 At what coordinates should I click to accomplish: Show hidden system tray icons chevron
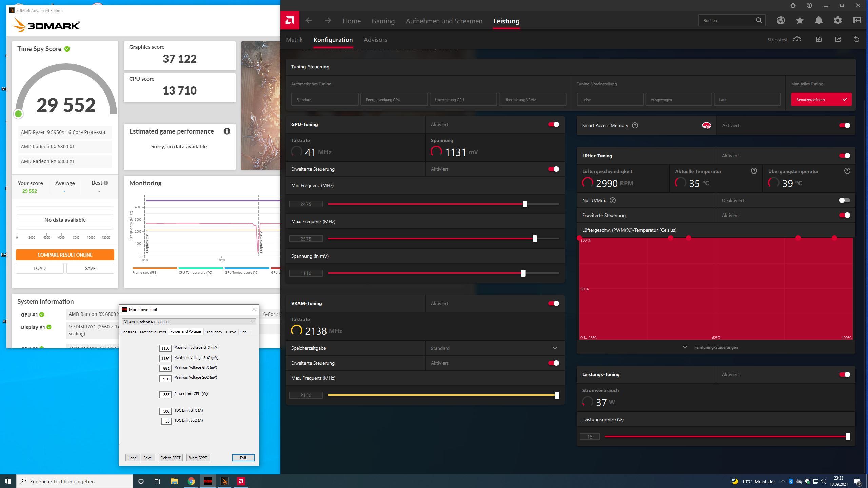pyautogui.click(x=783, y=481)
